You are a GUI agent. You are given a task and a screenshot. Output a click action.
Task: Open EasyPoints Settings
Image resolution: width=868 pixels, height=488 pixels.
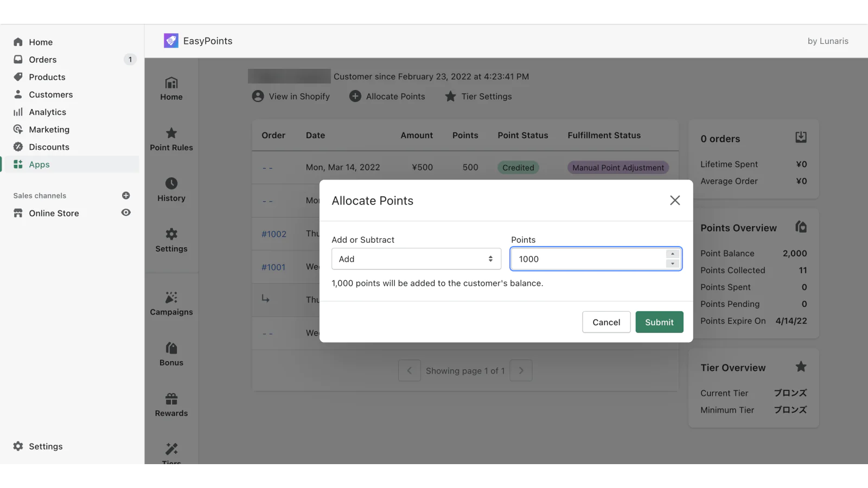click(x=171, y=241)
